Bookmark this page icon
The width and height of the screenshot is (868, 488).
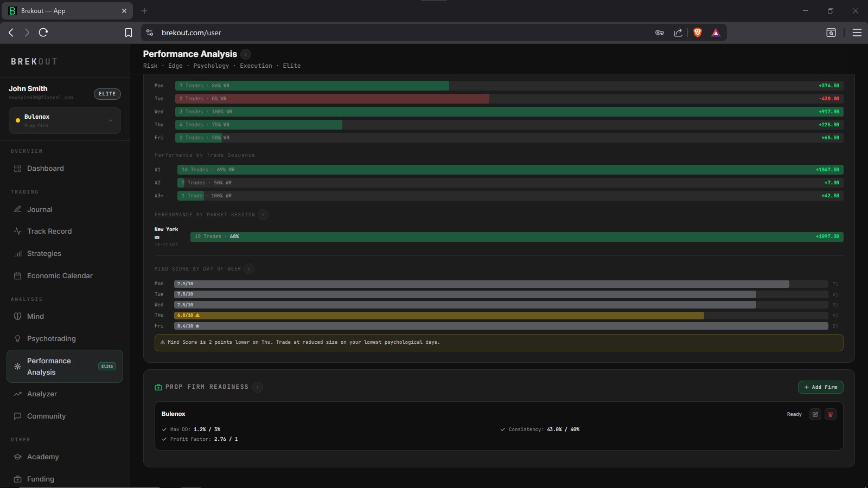129,33
